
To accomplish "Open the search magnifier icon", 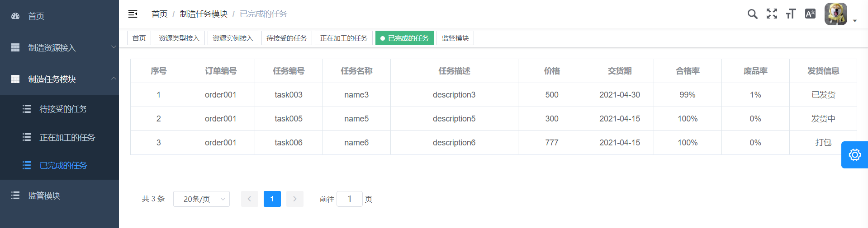I will pos(752,14).
